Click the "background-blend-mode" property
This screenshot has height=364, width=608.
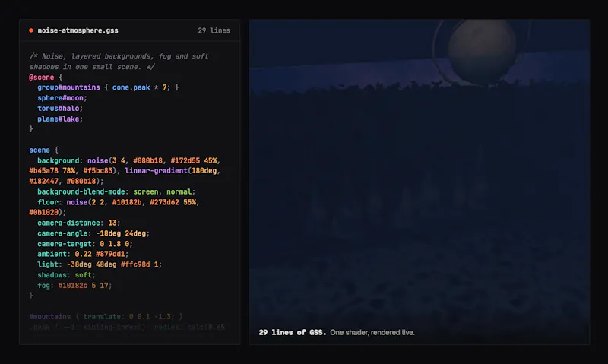[81, 192]
